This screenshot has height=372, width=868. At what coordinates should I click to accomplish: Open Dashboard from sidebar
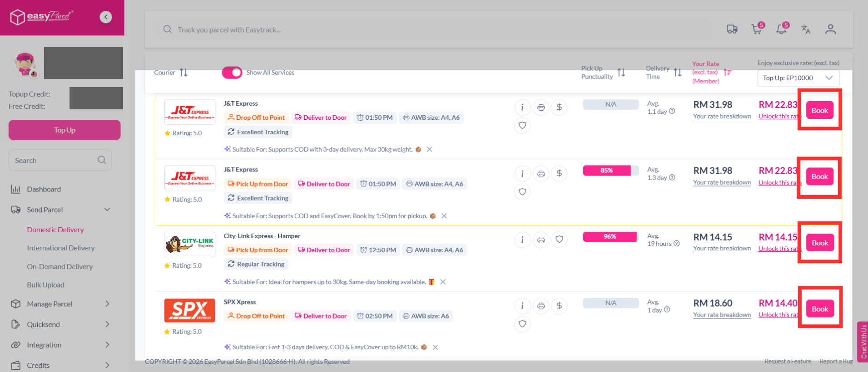44,189
